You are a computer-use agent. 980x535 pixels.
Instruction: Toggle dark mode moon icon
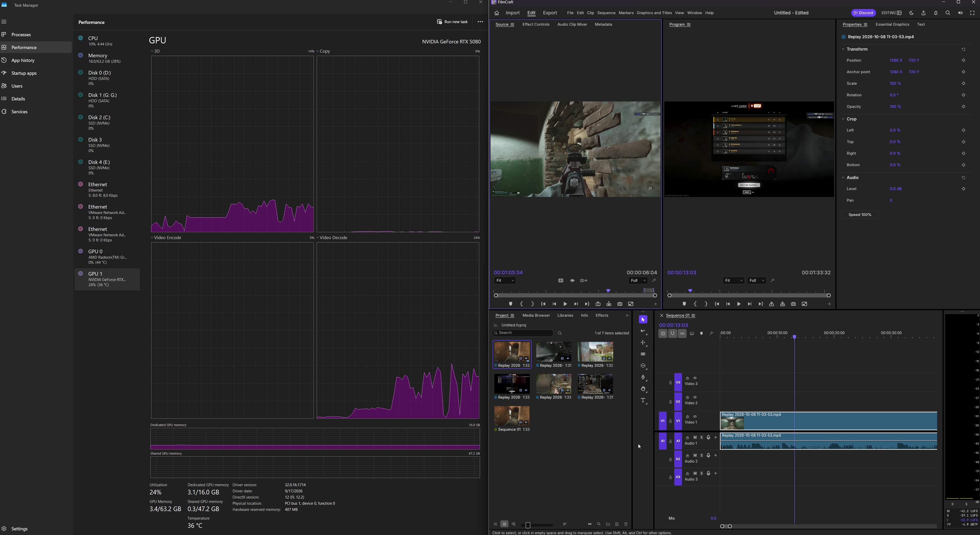pyautogui.click(x=911, y=13)
